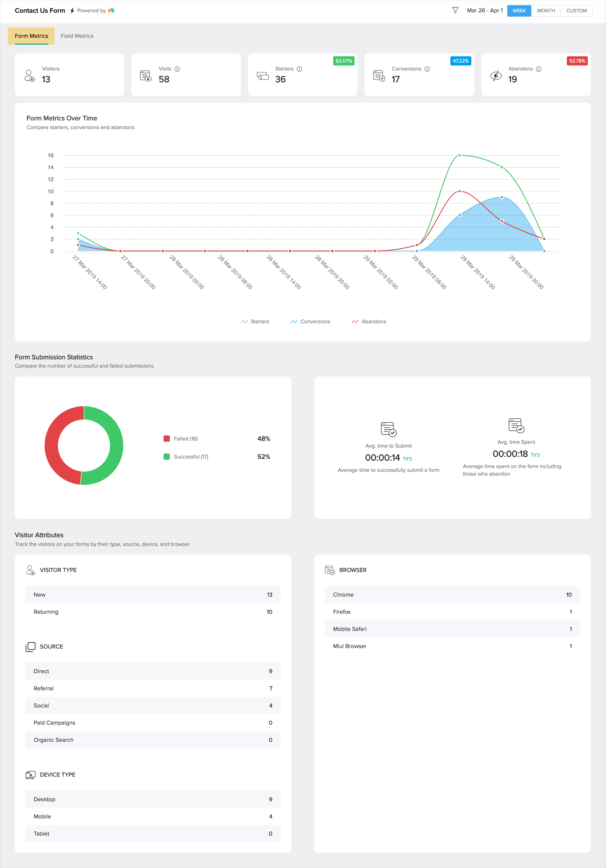
Task: Select the MONTH date range button
Action: pos(546,11)
